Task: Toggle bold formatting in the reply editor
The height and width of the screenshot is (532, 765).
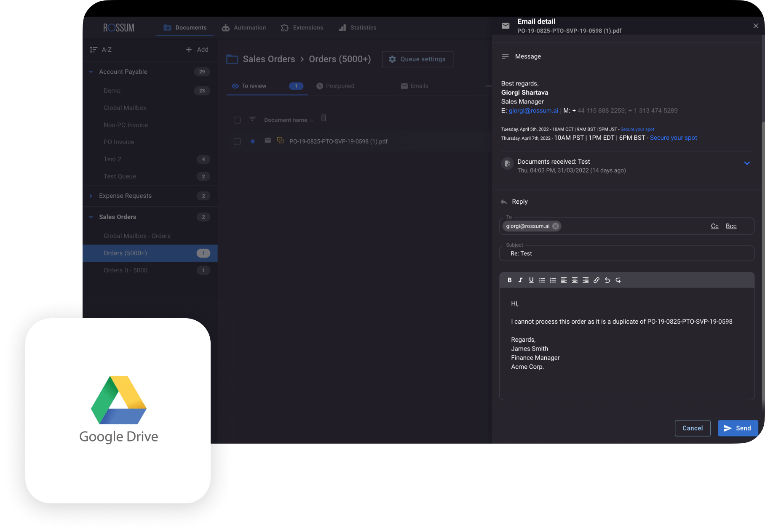Action: (x=510, y=280)
